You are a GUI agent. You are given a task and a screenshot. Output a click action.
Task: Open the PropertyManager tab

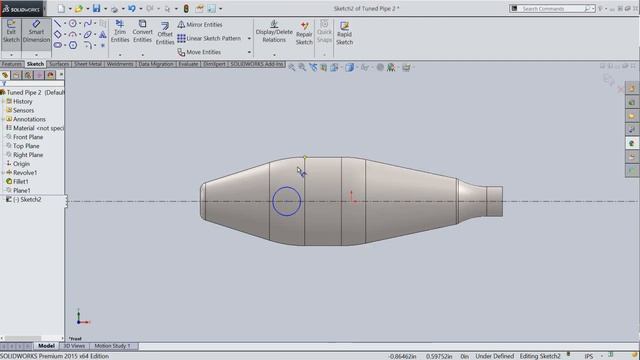click(16, 75)
